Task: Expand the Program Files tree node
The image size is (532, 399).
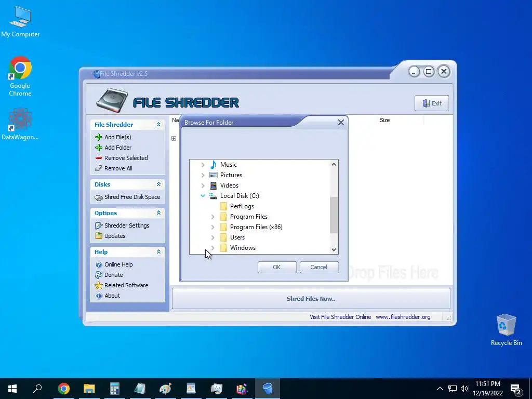Action: pos(212,217)
